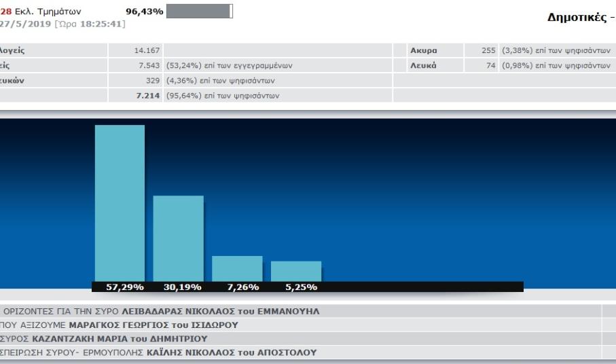Click the shortest fourth chart bar
Viewport: 616px width, 364px height.
coord(296,271)
